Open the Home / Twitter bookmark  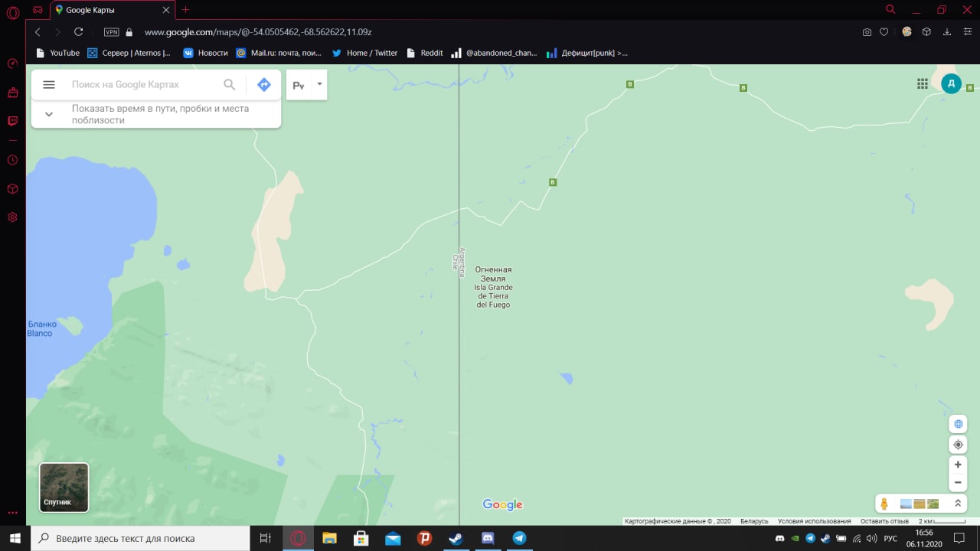pyautogui.click(x=364, y=53)
